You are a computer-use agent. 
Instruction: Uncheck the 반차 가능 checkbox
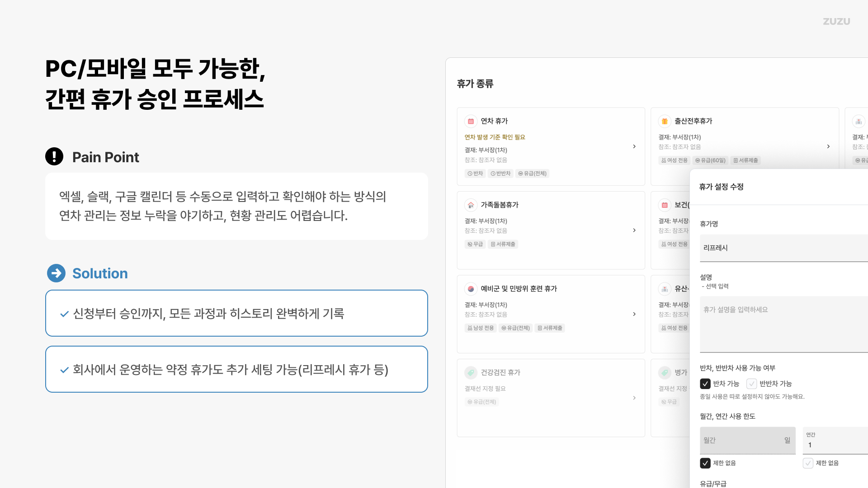[x=706, y=384]
